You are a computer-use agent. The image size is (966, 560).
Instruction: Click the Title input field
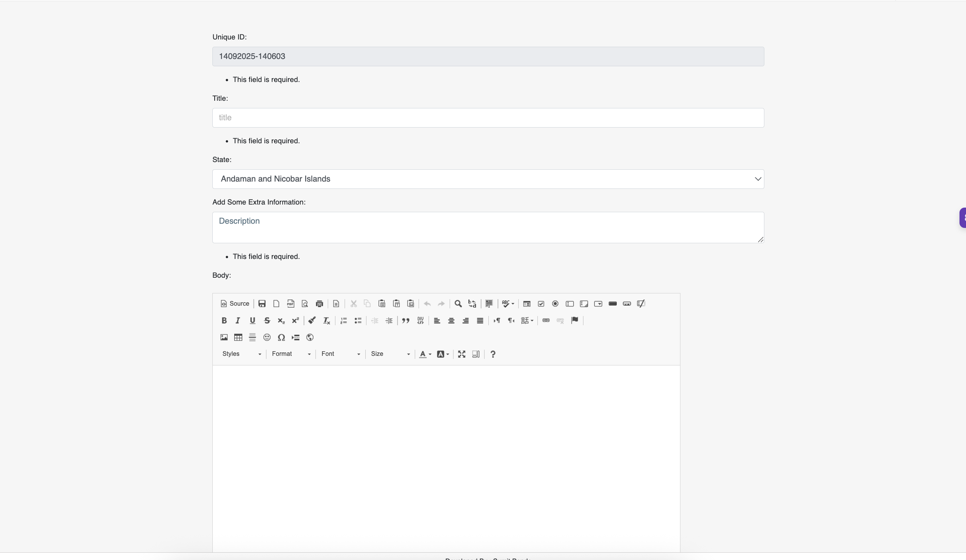[x=488, y=118]
